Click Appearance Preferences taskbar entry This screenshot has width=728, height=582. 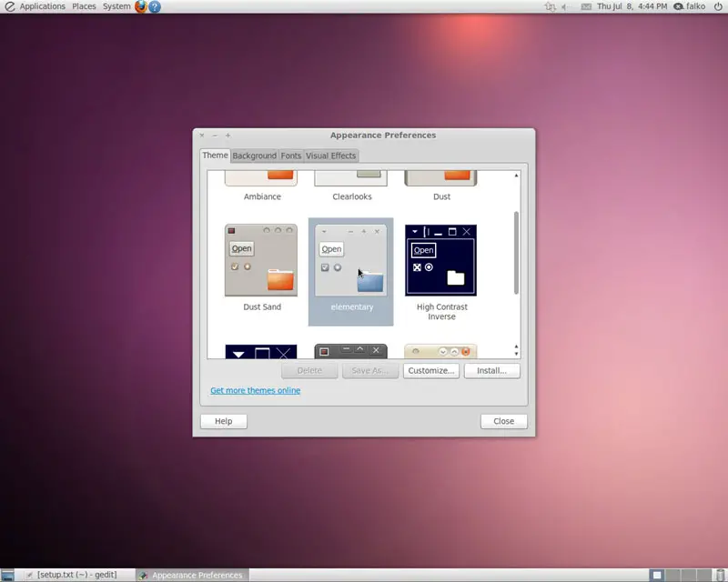(x=192, y=575)
